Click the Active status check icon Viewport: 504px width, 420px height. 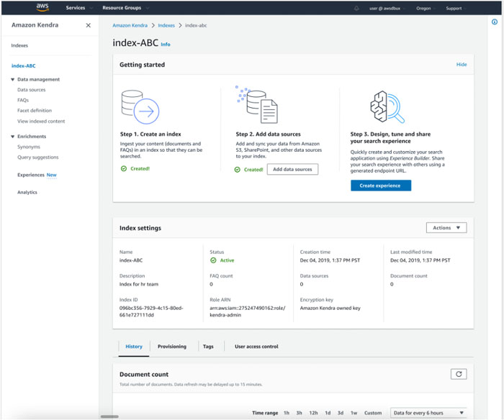pos(213,260)
